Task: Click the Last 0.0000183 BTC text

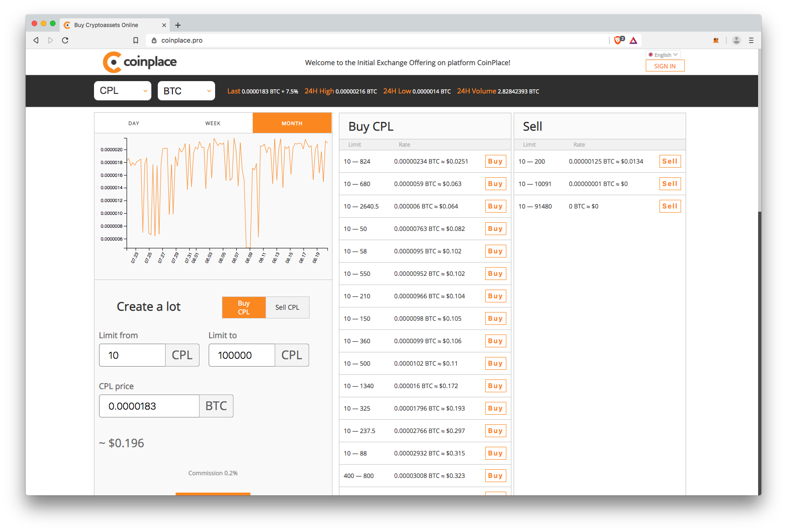Action: click(x=263, y=91)
